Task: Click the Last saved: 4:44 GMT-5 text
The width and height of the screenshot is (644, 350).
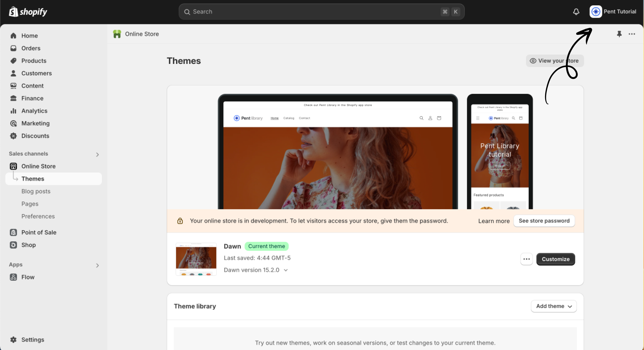Action: [257, 258]
